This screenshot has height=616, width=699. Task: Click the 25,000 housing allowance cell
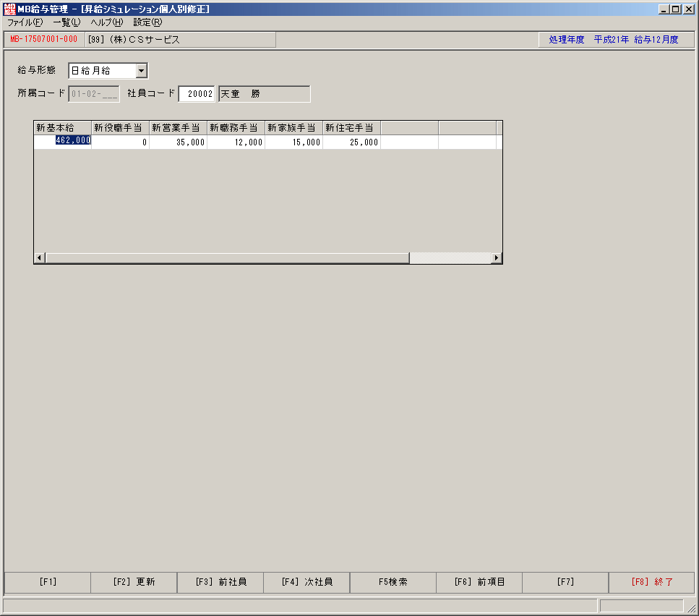pos(352,142)
